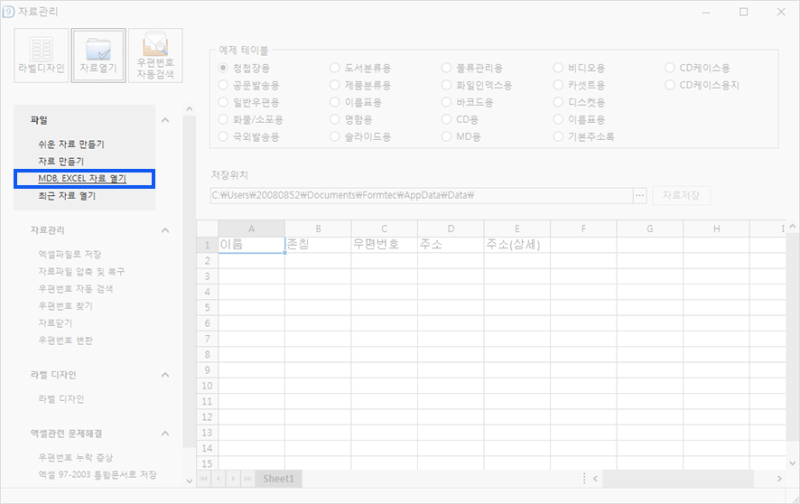The width and height of the screenshot is (800, 504).
Task: Click the tab-bar split handle dots
Action: [584, 478]
